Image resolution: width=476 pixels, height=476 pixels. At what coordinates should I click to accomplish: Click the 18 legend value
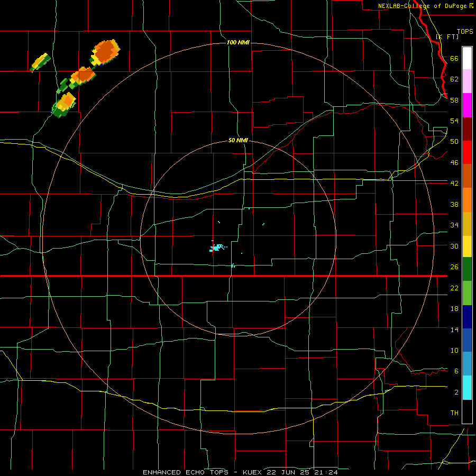(x=454, y=309)
